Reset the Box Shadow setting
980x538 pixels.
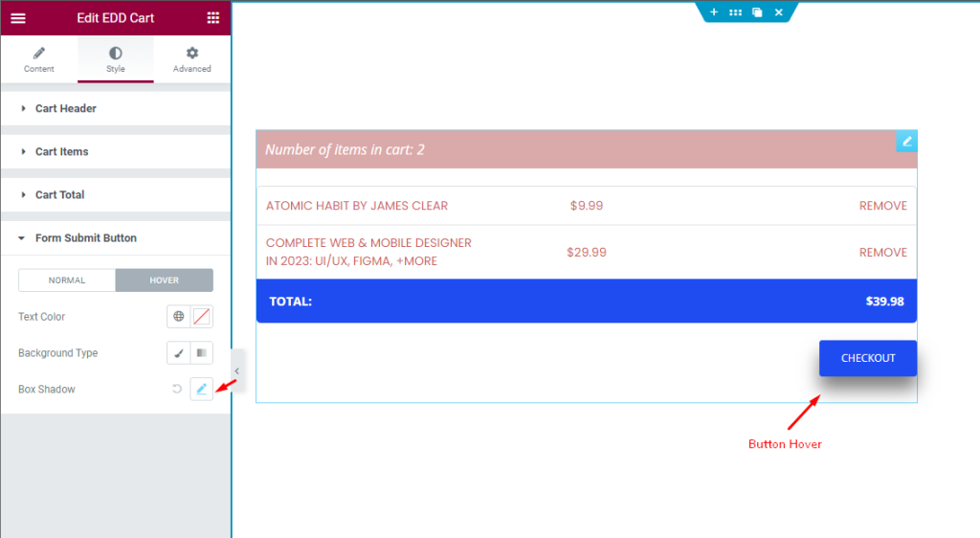click(177, 389)
